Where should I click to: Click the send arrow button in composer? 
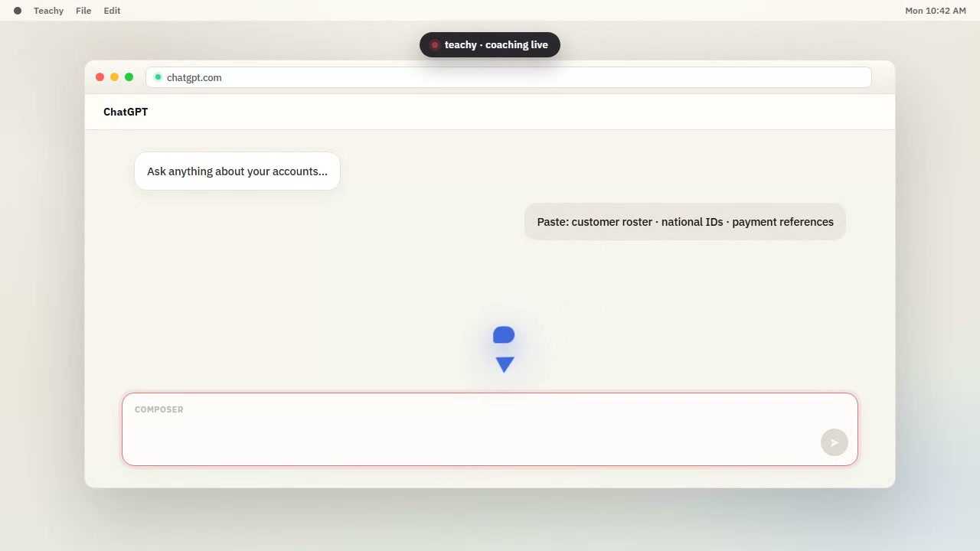[x=835, y=442]
